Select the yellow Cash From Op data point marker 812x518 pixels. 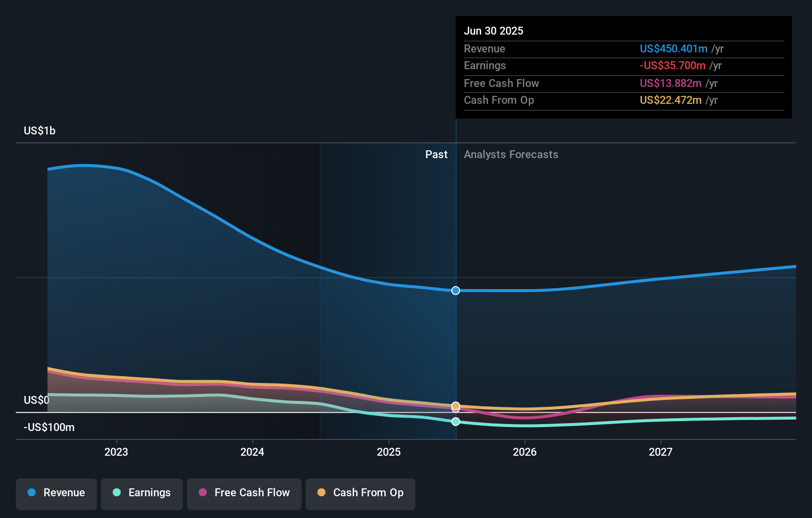(455, 406)
